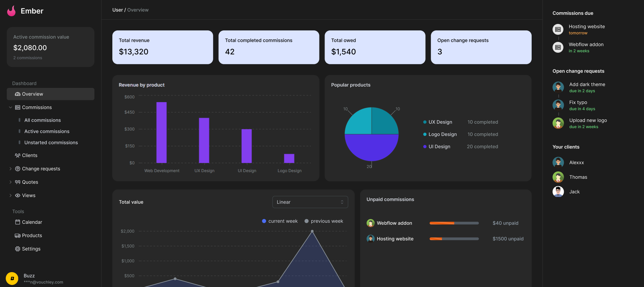Click the Settings gear icon
This screenshot has width=644, height=287.
coord(18,249)
